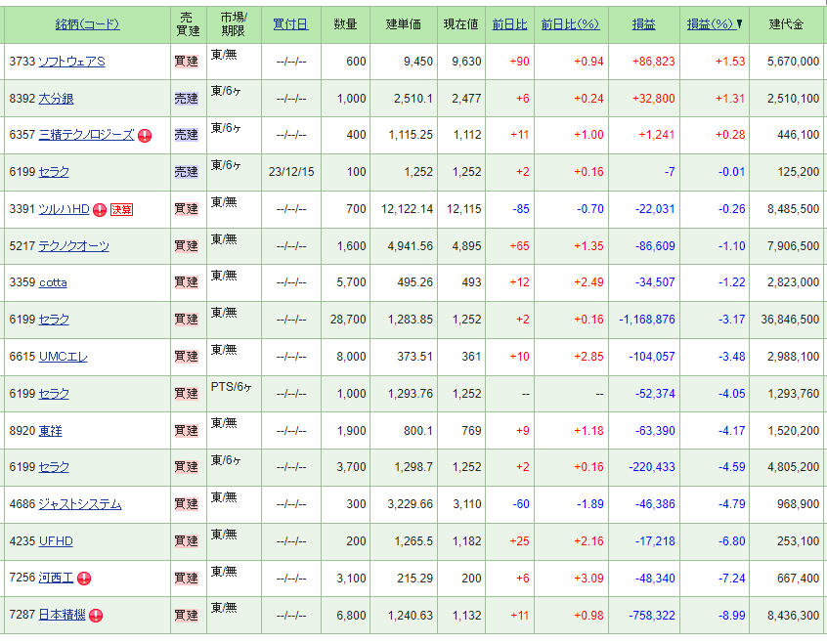827x644 pixels.
Task: Sort by 損益(%) column header link
Action: tap(711, 24)
